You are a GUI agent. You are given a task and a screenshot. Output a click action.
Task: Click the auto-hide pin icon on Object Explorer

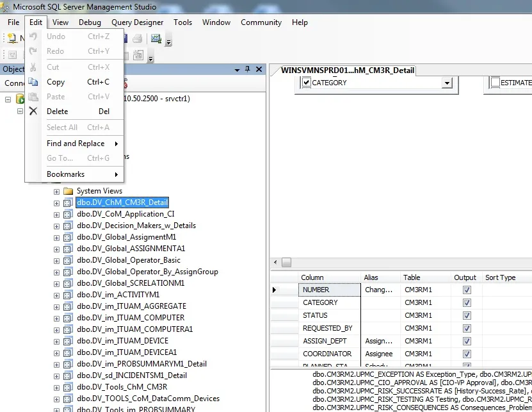[246, 69]
